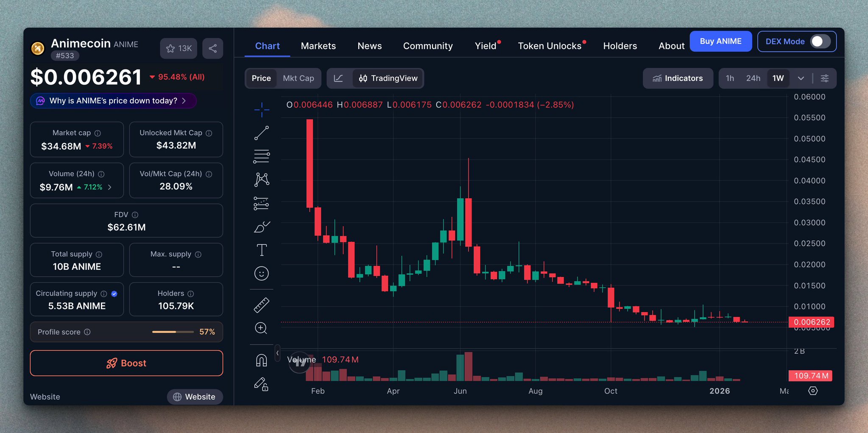Click the circulating supply verified badge
Screen dimensions: 868x433
pyautogui.click(x=114, y=294)
